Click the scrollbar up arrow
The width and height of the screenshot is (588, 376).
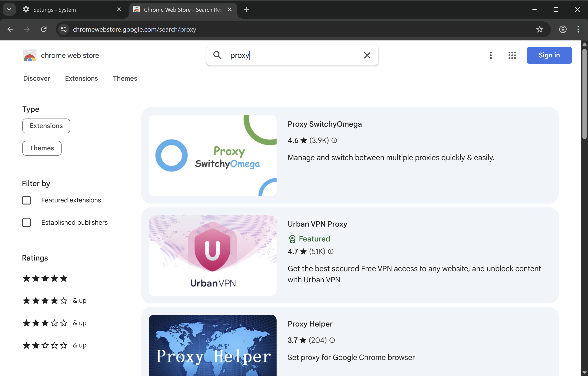[584, 44]
